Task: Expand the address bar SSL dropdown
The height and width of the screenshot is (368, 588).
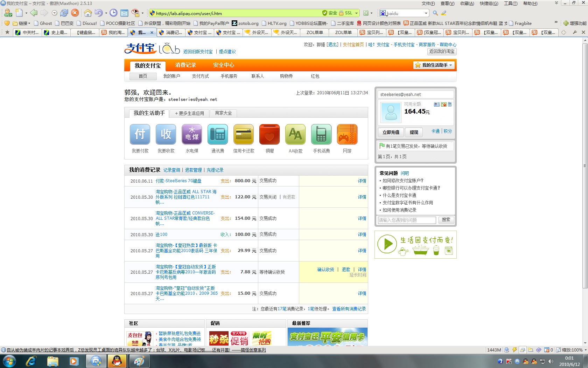Action: (x=357, y=13)
